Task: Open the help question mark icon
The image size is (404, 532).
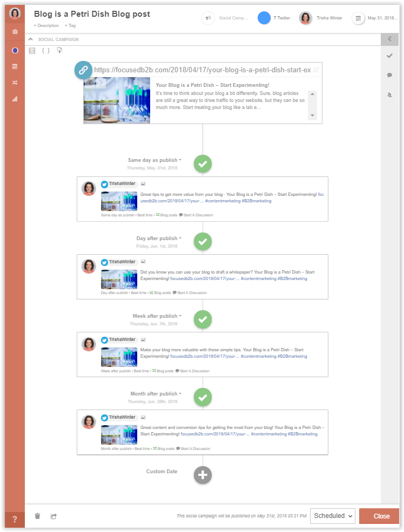Action: click(x=15, y=519)
